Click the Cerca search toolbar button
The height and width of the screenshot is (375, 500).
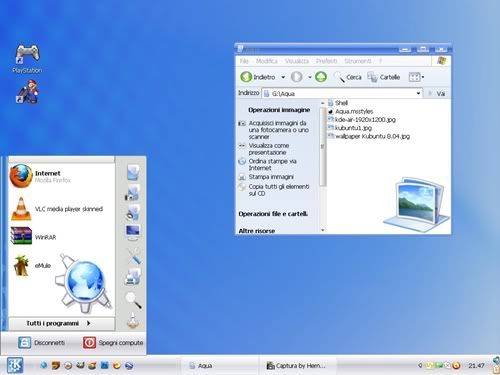[x=348, y=77]
